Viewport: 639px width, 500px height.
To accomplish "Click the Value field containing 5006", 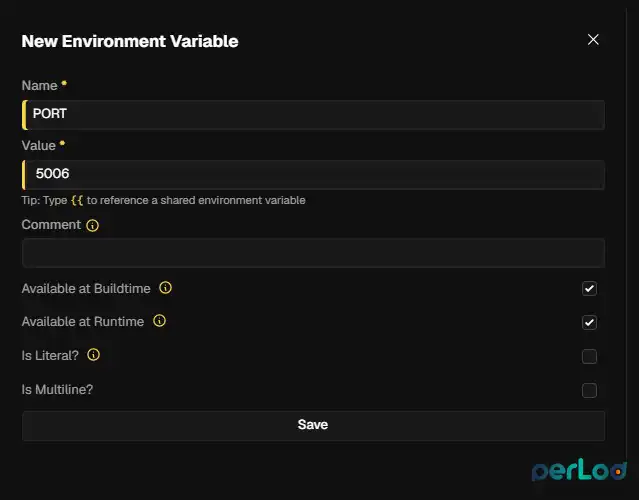I will click(313, 174).
